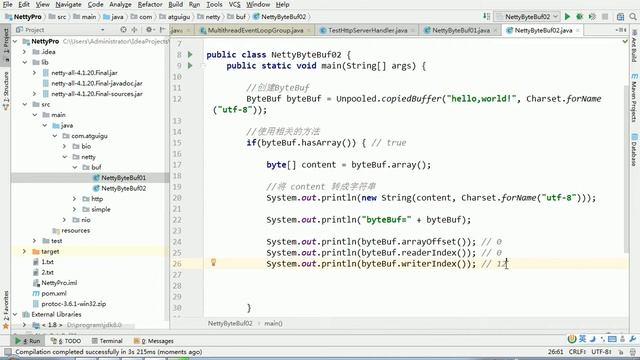Viewport: 640px width, 360px height.
Task: Select pom.xml in project tree
Action: coord(54,293)
